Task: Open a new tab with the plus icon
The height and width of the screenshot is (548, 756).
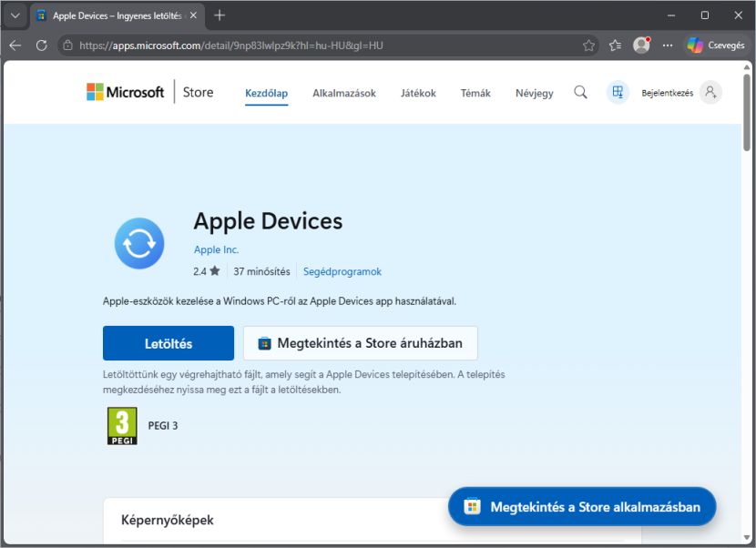Action: tap(220, 15)
